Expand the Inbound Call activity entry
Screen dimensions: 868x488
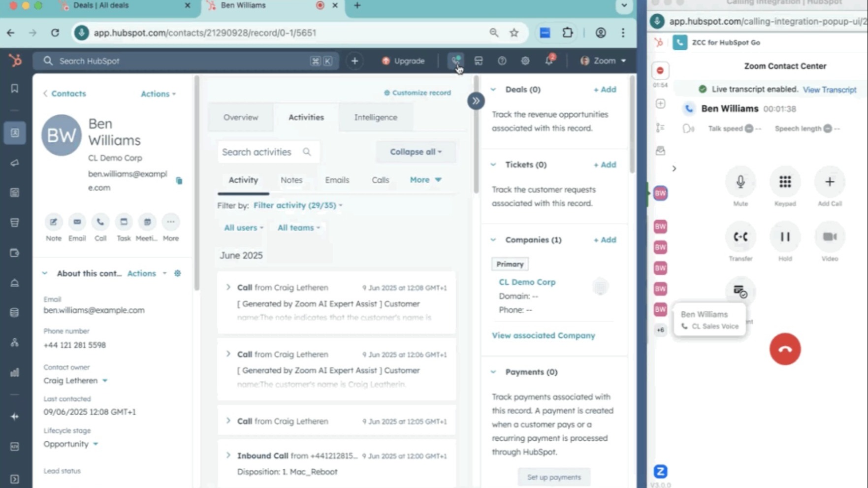coord(228,455)
